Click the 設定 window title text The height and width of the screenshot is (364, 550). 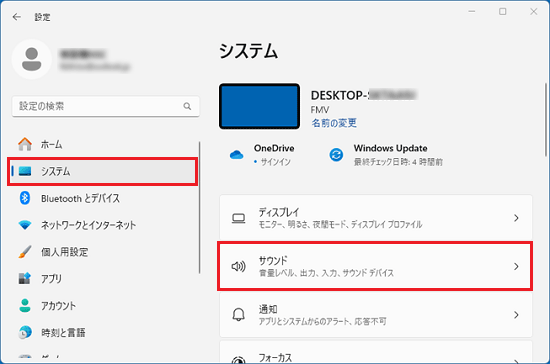click(x=42, y=17)
